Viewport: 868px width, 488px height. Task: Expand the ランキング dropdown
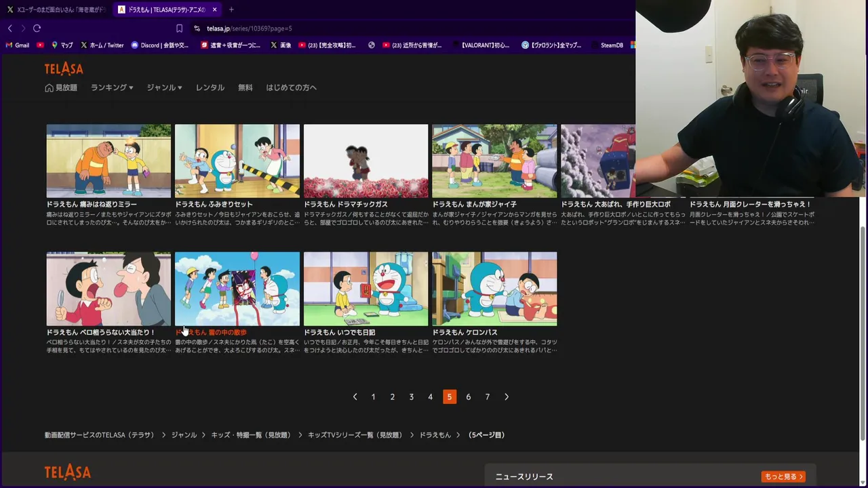point(112,87)
